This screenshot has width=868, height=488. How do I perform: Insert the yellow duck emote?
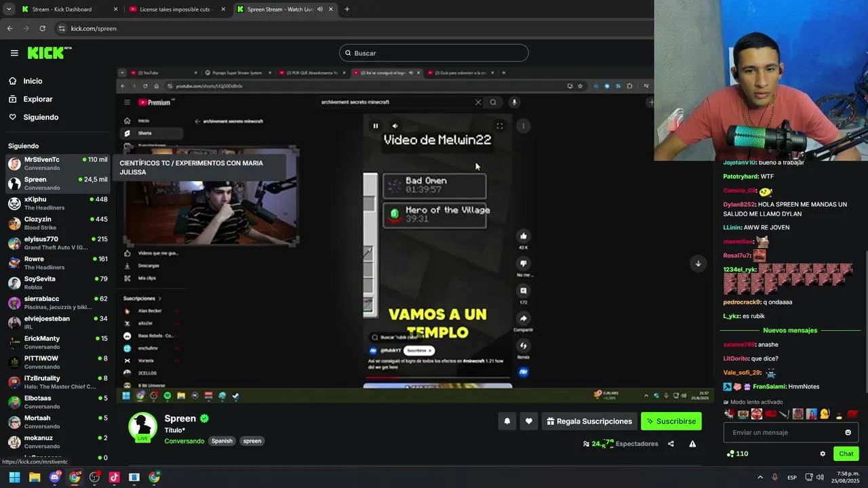click(x=825, y=414)
